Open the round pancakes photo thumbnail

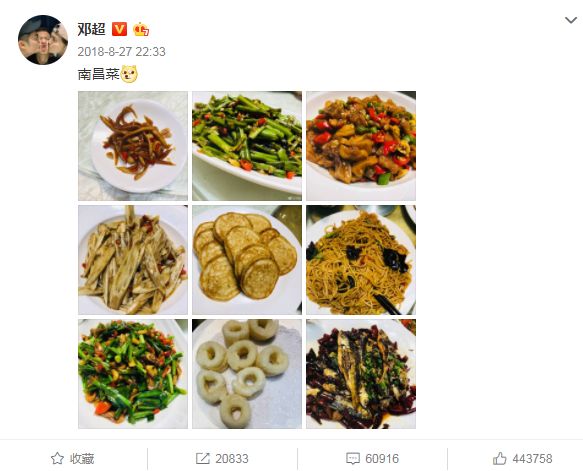point(247,260)
